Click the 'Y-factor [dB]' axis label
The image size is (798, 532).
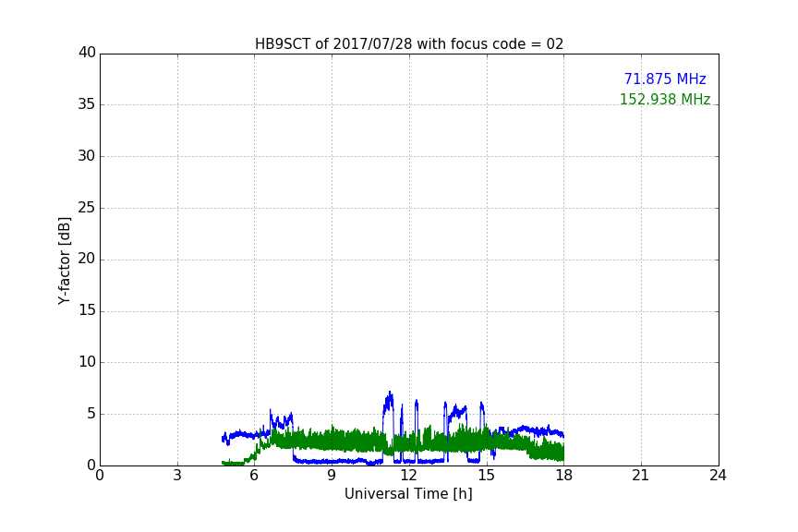64,260
